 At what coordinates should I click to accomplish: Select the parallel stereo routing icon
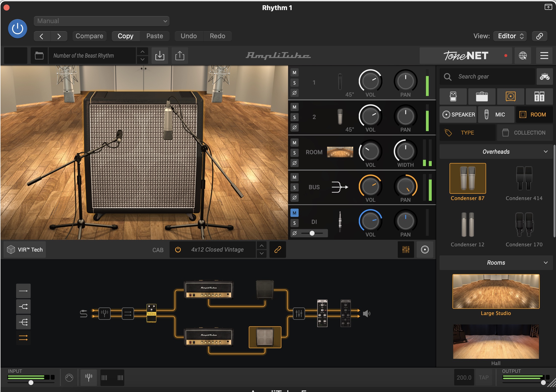tap(23, 338)
